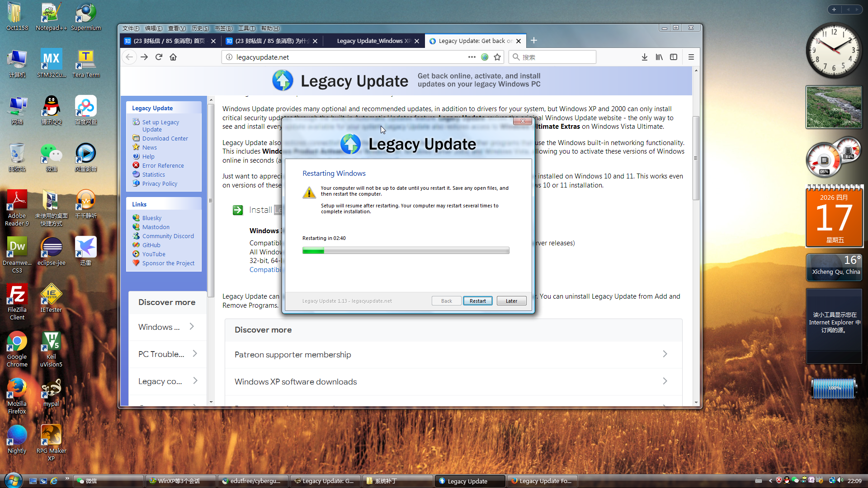Toggle the Firefox sidebar view icon
The height and width of the screenshot is (488, 868).
point(674,57)
